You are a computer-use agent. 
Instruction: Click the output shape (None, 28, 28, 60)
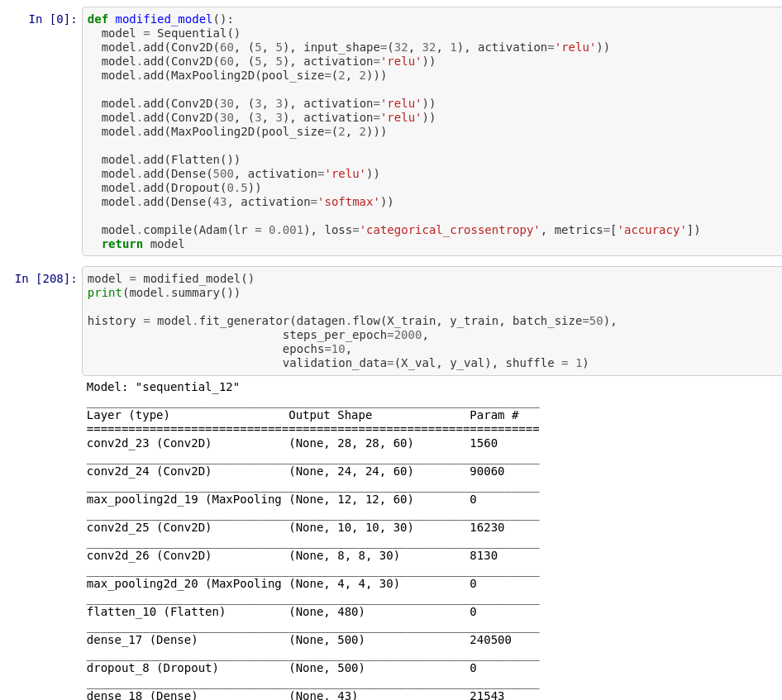click(x=351, y=443)
